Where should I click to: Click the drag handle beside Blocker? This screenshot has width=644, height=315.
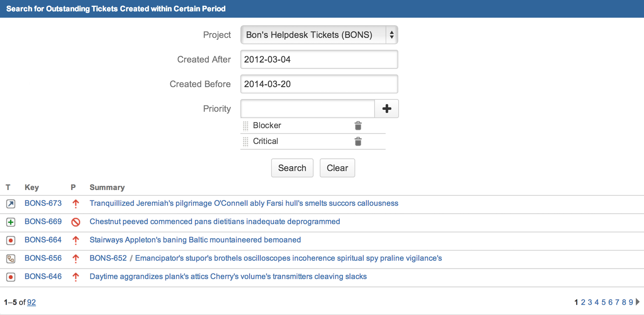coord(246,126)
